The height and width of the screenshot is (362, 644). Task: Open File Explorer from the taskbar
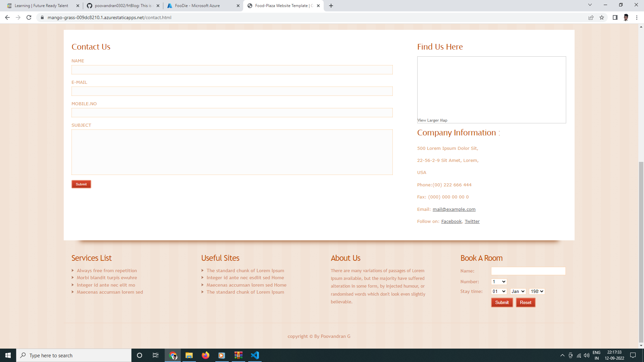tap(189, 355)
